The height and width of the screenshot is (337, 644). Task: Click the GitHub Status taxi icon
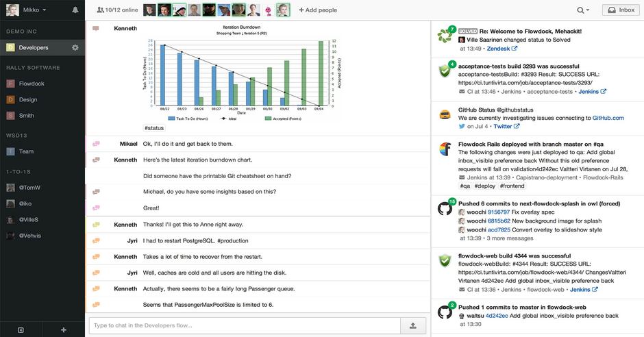(x=445, y=114)
